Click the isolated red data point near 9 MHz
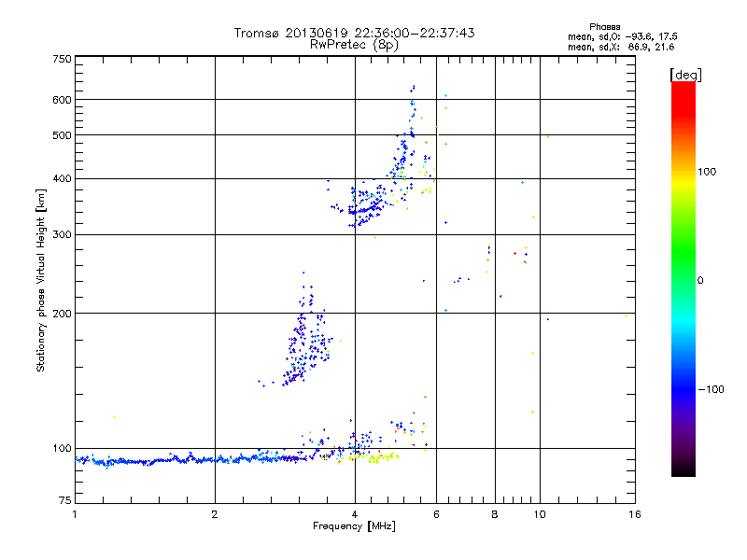This screenshot has width=747, height=560. click(515, 253)
